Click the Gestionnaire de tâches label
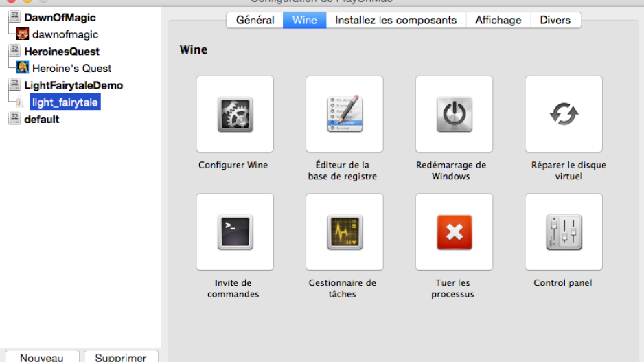 click(343, 289)
